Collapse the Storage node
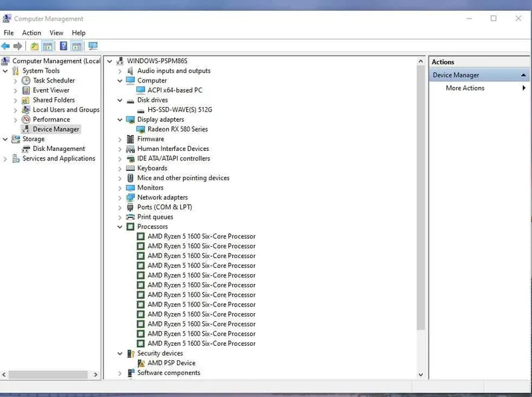The width and height of the screenshot is (532, 397). pos(5,139)
